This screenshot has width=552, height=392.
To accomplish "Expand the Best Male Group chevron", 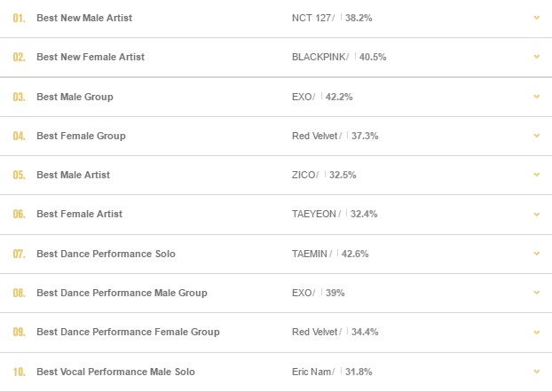I will (537, 97).
